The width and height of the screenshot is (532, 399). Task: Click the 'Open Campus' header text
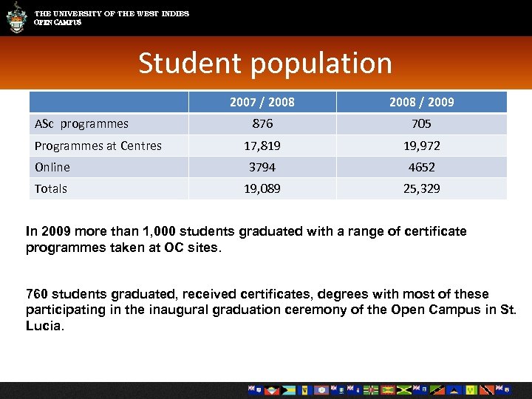(58, 22)
